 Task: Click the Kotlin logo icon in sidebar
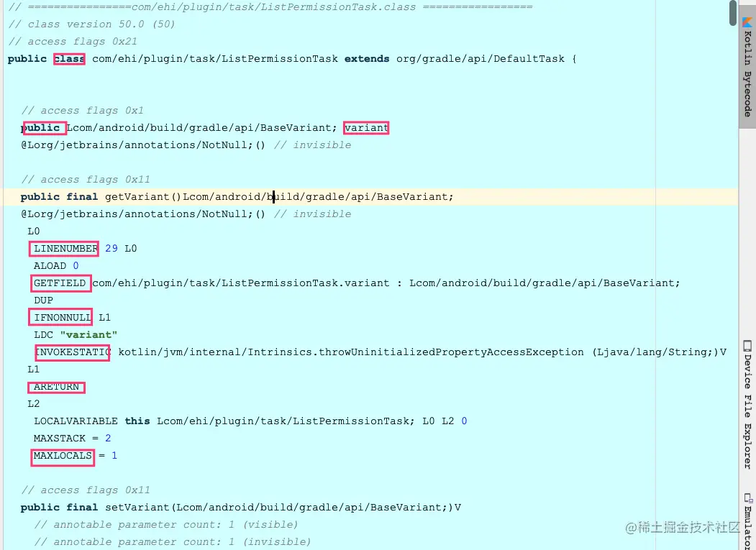tap(747, 22)
